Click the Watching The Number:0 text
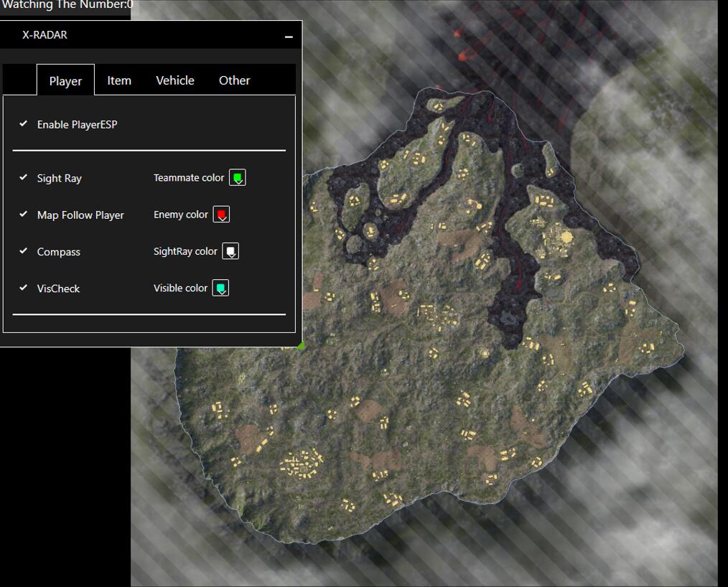The height and width of the screenshot is (587, 728). [x=67, y=5]
